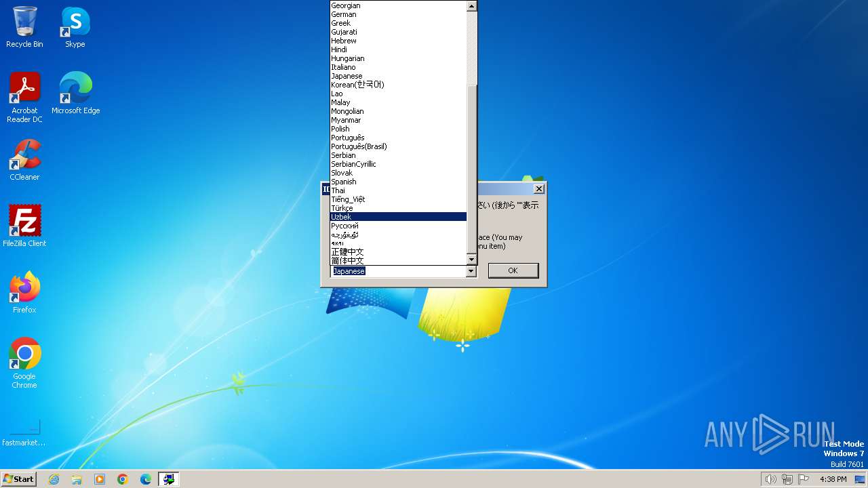
Task: Click the Japanese language input field
Action: (x=398, y=271)
